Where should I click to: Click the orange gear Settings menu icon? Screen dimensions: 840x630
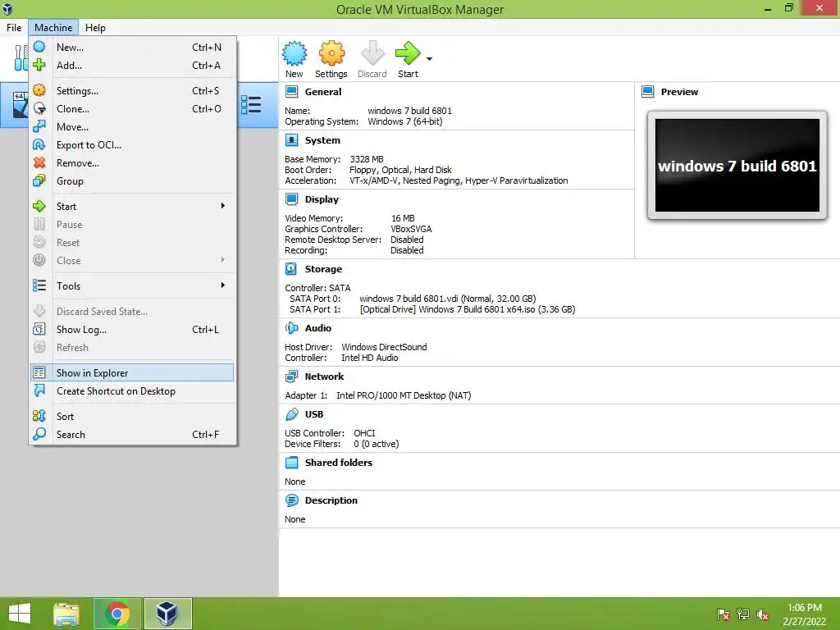39,90
